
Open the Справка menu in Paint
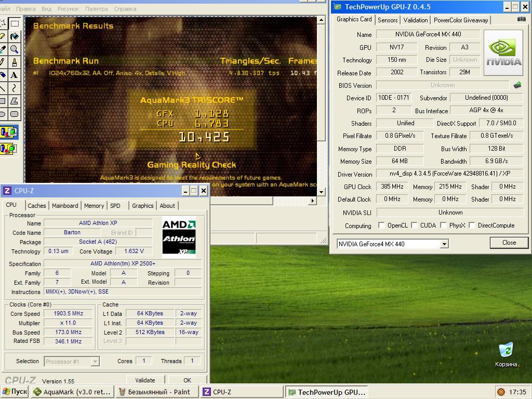125,9
